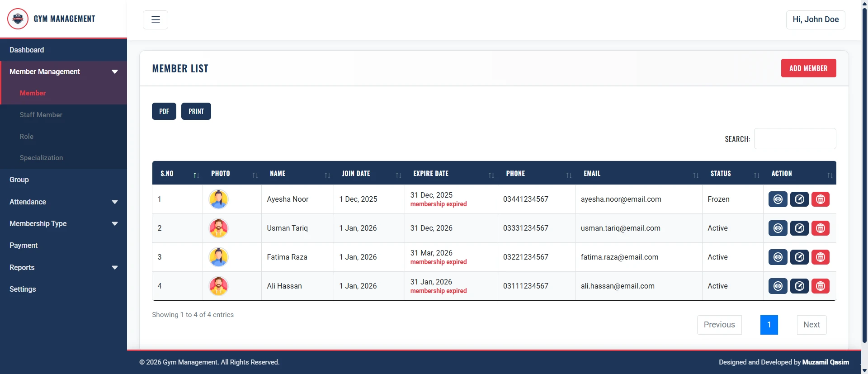Delete Fatima Raza's member record
Viewport: 868px width, 374px height.
[x=820, y=257]
